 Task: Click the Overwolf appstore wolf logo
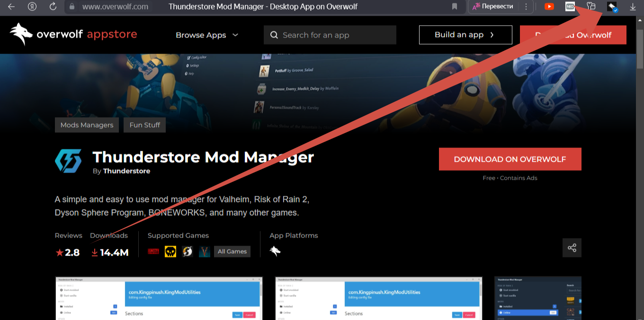coord(73,34)
